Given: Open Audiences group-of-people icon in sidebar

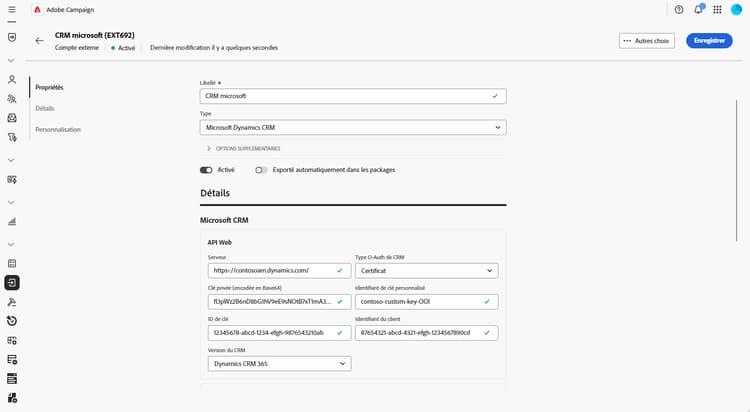Looking at the screenshot, I should click(x=12, y=99).
